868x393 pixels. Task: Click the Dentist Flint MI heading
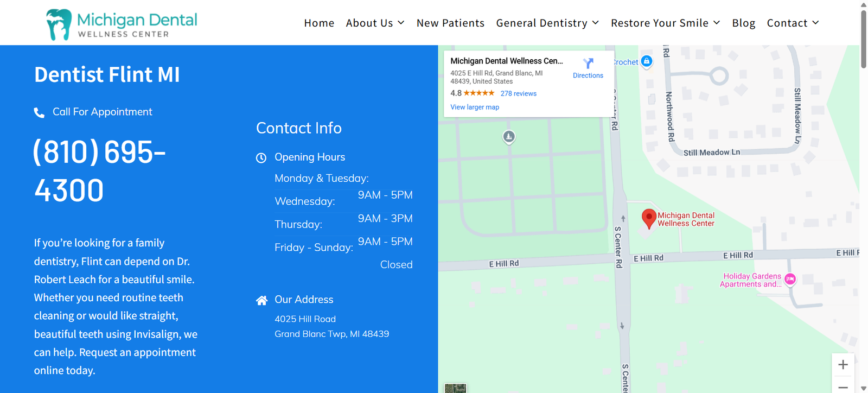pos(107,74)
